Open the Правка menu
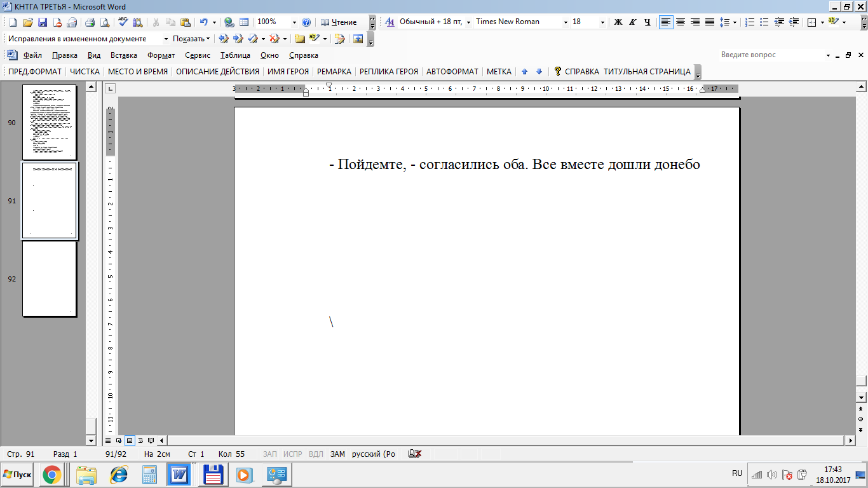868x488 pixels. (65, 55)
